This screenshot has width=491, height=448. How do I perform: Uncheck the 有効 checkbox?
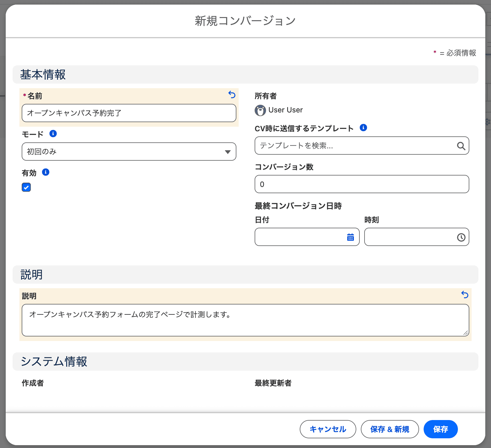(x=26, y=187)
